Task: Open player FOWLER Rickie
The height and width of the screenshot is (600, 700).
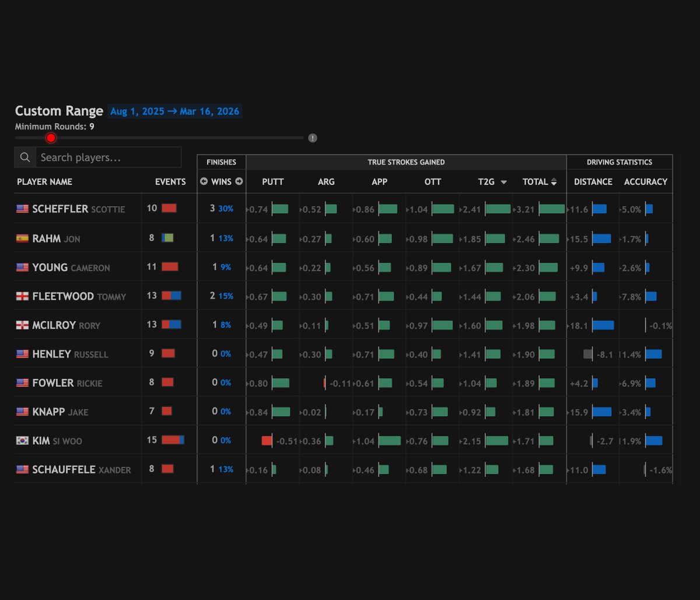Action: tap(67, 383)
